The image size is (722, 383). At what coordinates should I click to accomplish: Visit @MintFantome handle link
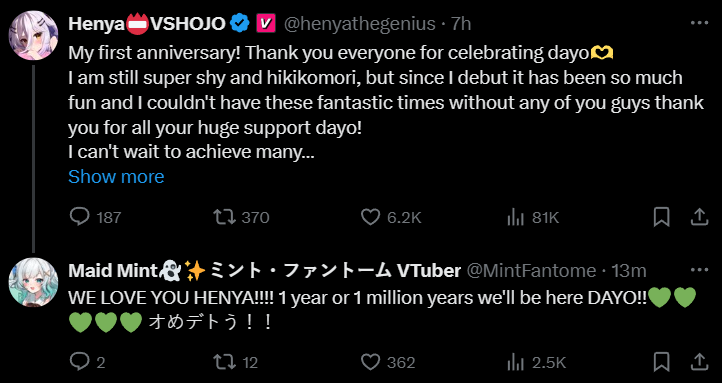pyautogui.click(x=531, y=271)
